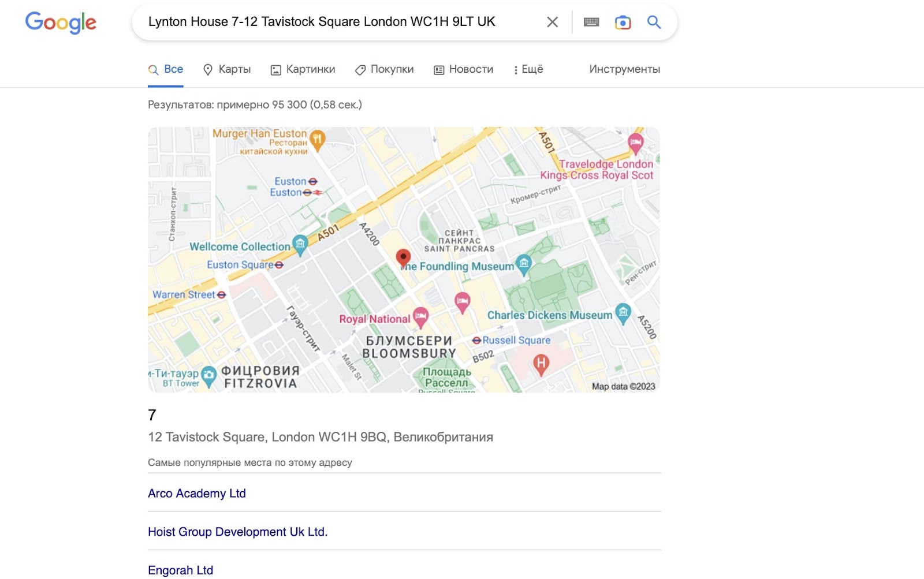This screenshot has height=579, width=924.
Task: Click the red location pin on map
Action: point(403,259)
